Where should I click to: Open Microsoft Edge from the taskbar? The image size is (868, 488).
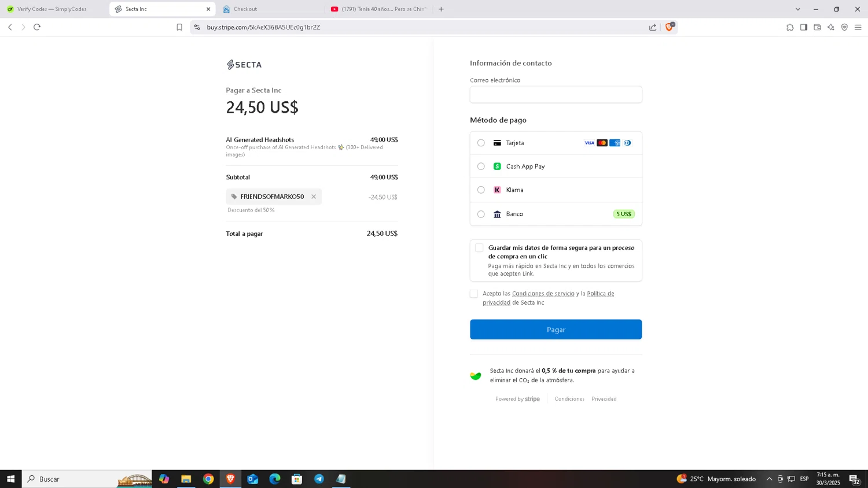click(x=275, y=479)
